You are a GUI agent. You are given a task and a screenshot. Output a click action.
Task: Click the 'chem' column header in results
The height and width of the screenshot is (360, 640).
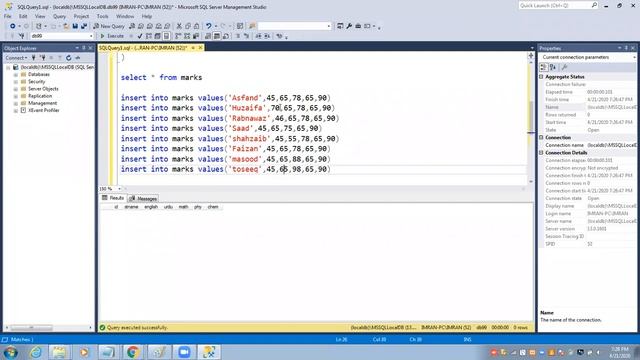point(213,207)
